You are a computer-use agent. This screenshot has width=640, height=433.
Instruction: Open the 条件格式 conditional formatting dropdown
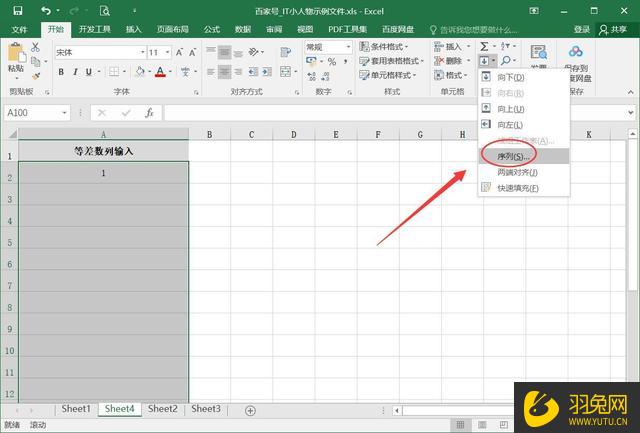384,47
